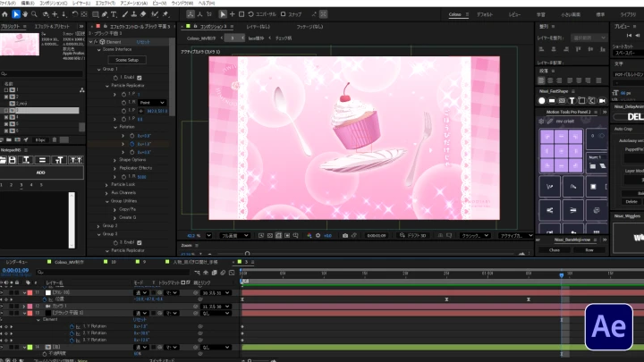The image size is (644, 362).
Task: Collapse Scene Interface section
Action: click(x=99, y=50)
